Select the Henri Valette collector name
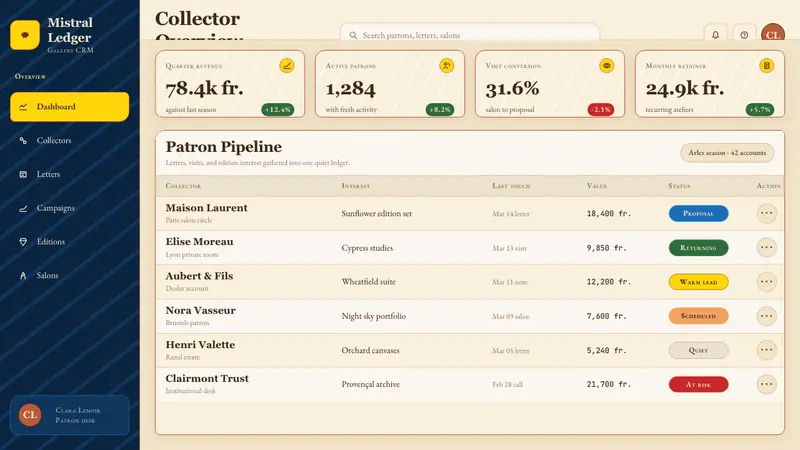Image resolution: width=800 pixels, height=450 pixels. [200, 344]
